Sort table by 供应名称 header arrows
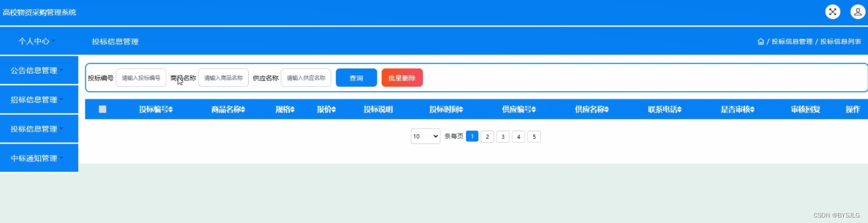 click(x=607, y=110)
